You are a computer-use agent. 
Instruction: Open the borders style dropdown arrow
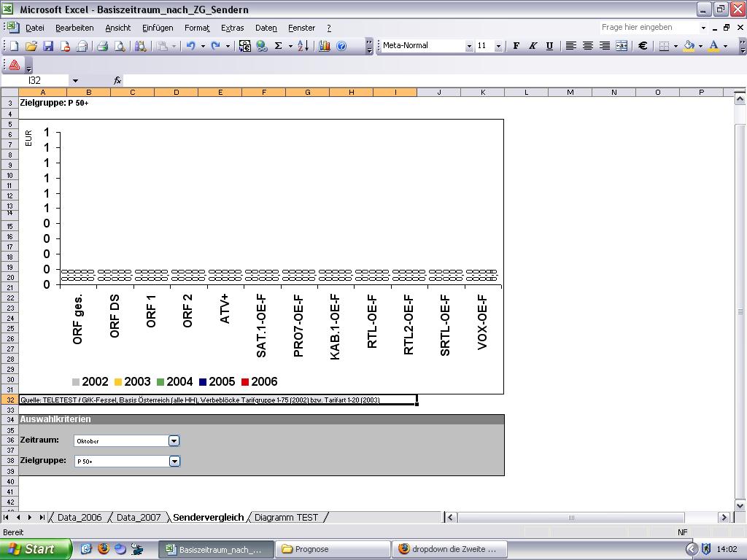(x=676, y=46)
